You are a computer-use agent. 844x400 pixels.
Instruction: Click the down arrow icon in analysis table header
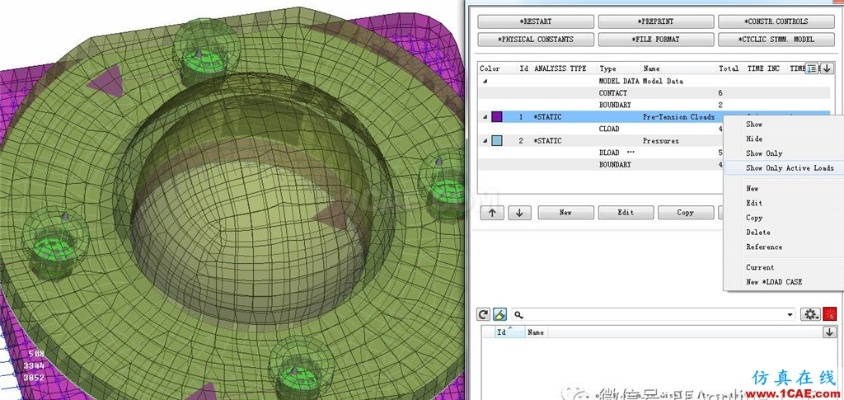coord(827,68)
